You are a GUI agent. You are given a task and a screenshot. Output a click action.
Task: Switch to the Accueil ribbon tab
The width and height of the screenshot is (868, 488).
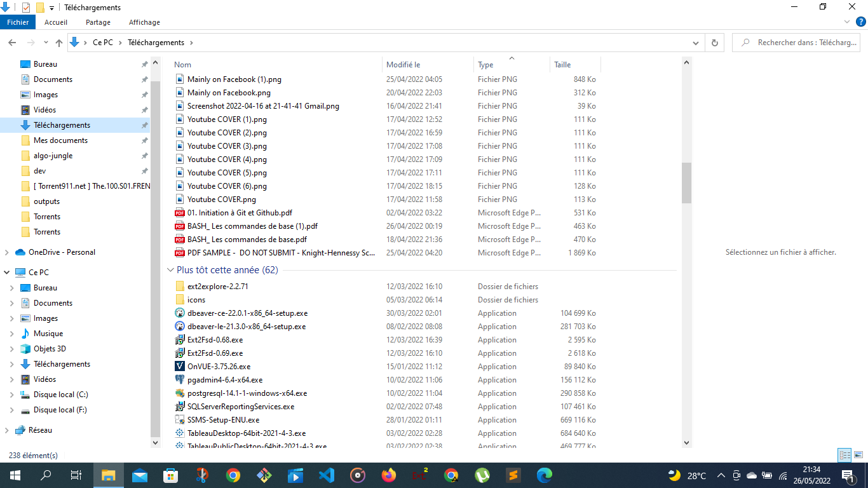(56, 22)
